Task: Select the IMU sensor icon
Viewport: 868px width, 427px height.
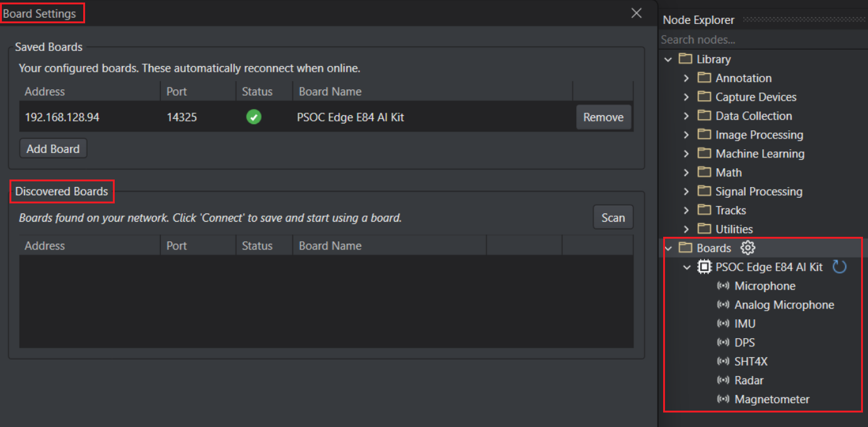Action: [723, 324]
